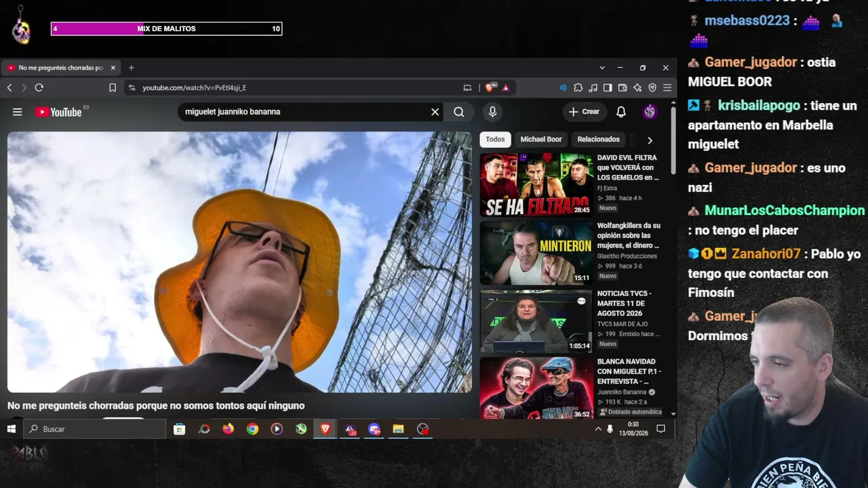View site information for youtube.com
Viewport: 868px width, 488px height.
(x=132, y=87)
